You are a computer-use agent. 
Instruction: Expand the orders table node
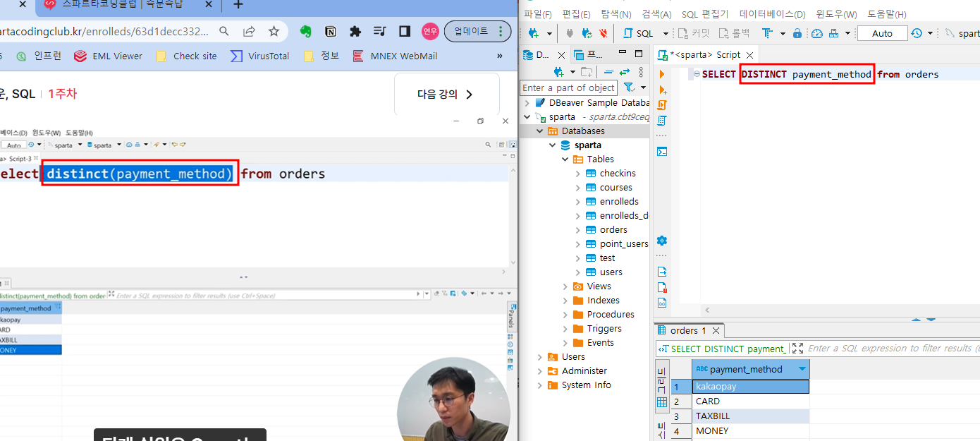coord(578,230)
